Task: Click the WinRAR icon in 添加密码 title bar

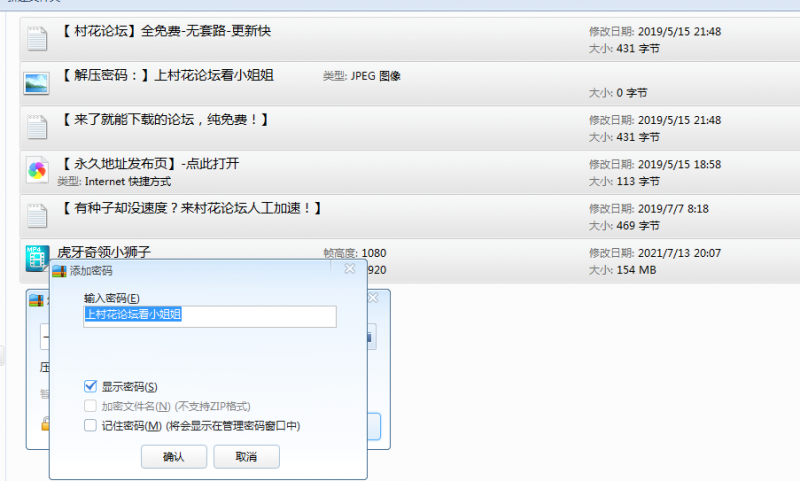Action: tap(58, 271)
